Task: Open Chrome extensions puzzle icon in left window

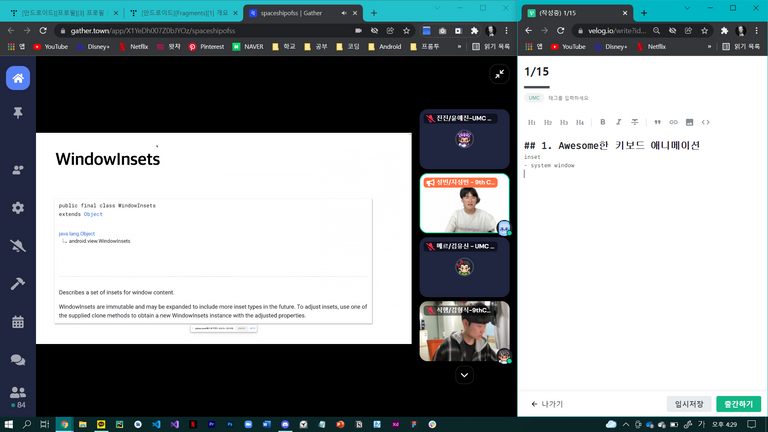Action: (x=474, y=31)
